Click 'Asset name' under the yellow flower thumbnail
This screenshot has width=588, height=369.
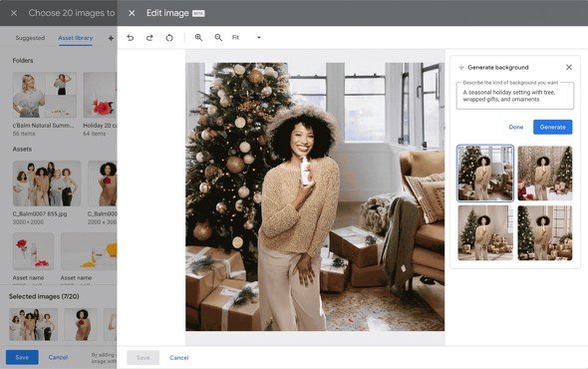tap(76, 278)
